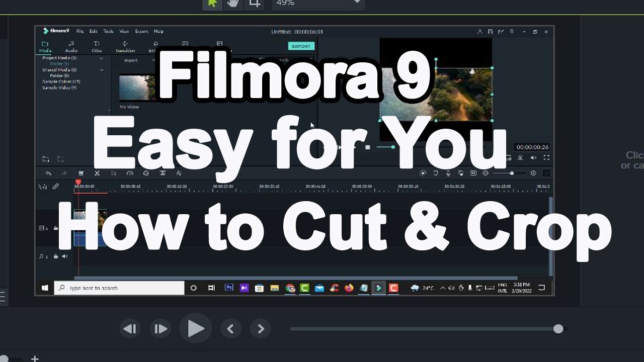
Task: Click the Audio Mixer icon
Action: [x=460, y=173]
